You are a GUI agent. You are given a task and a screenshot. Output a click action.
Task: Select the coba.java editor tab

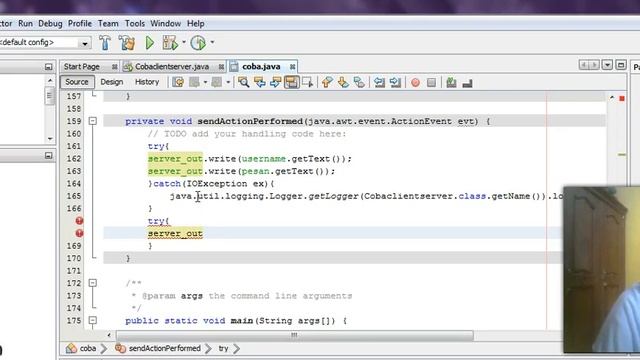tap(261, 67)
